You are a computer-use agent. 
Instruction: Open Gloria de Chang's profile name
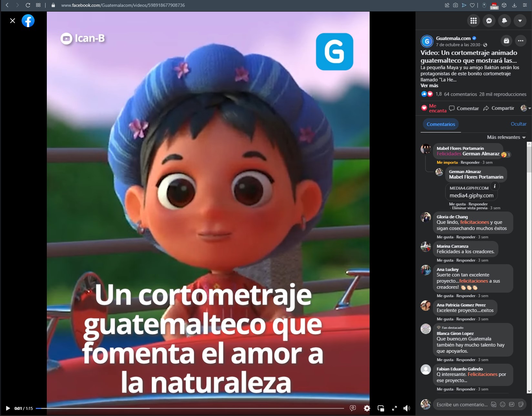pyautogui.click(x=452, y=217)
